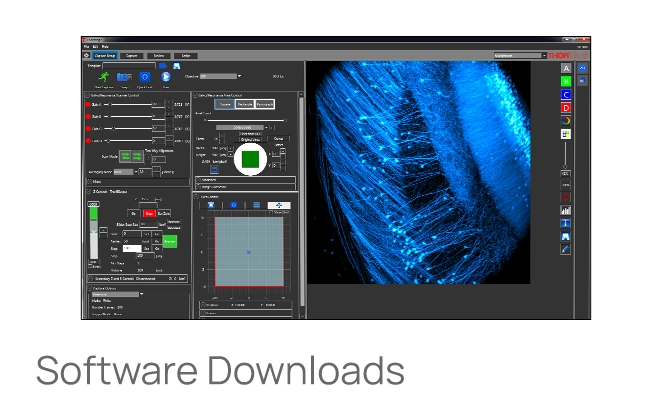Collapse the area control panel expander
Screen dimensions: 672x420
tap(195, 95)
